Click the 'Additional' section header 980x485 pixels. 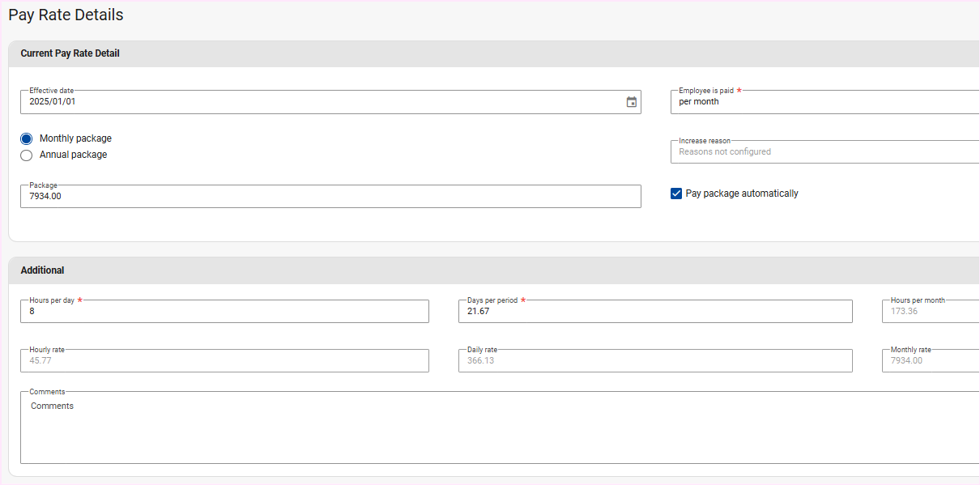[42, 270]
